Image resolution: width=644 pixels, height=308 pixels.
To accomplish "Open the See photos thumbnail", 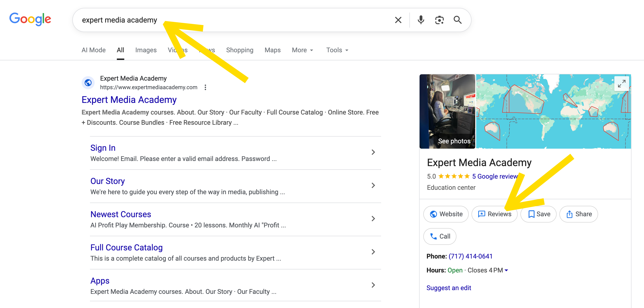I will [x=447, y=111].
